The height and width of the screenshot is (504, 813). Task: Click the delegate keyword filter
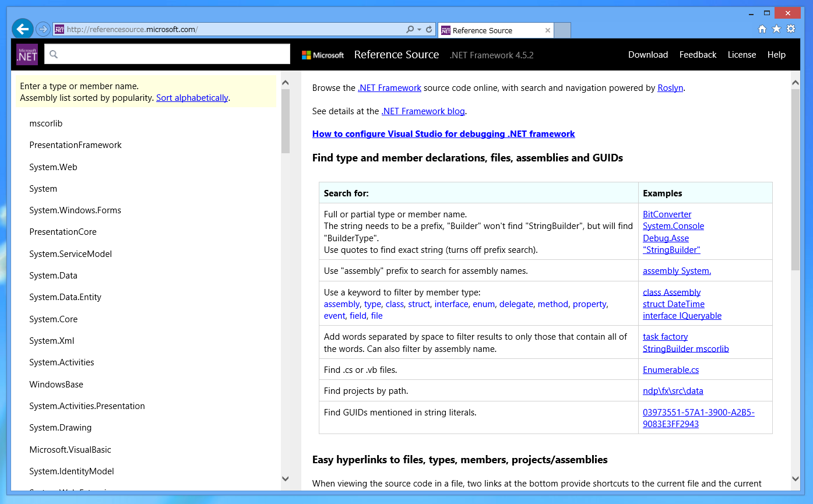click(x=516, y=304)
